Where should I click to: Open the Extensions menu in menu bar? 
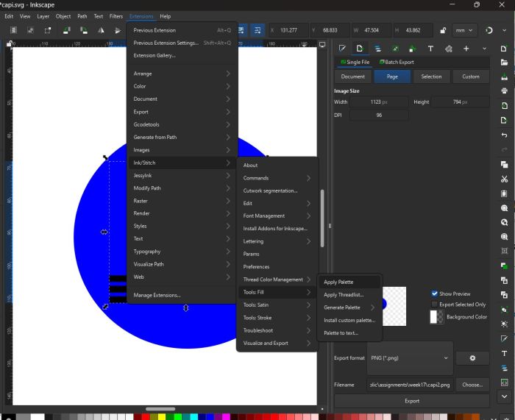pyautogui.click(x=141, y=16)
